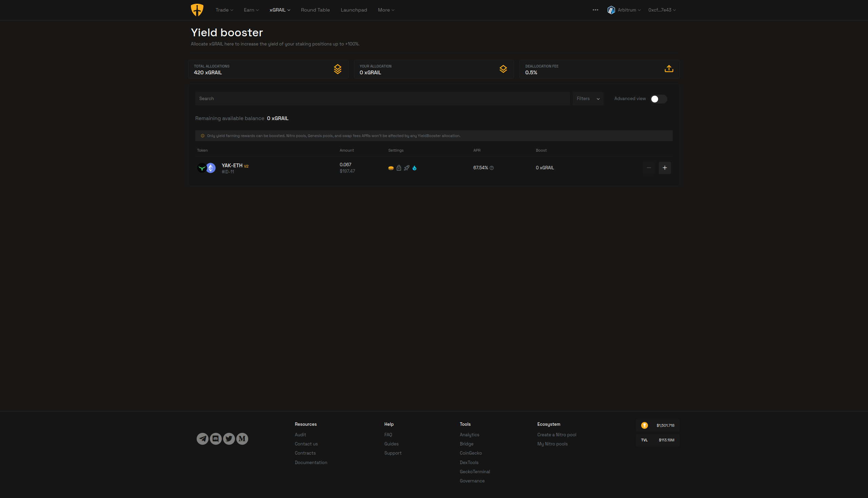
Task: Open the Telegram social link
Action: tap(202, 439)
